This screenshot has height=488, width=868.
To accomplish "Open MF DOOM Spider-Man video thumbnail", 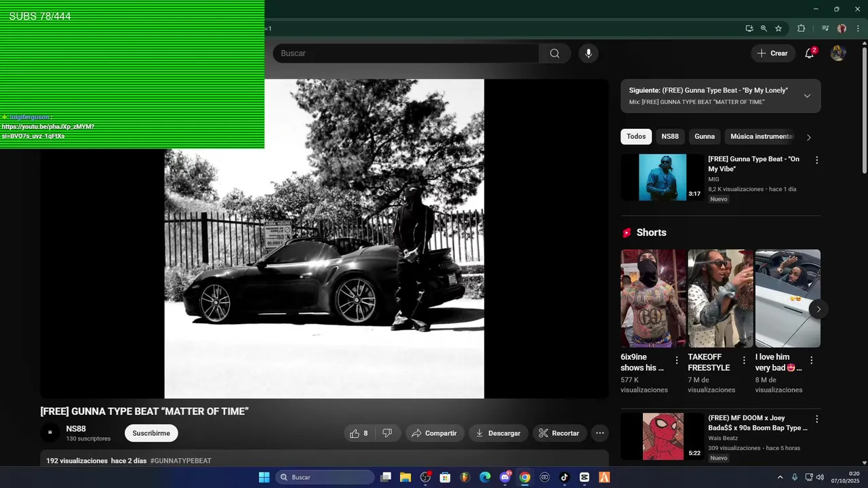I will pos(663,436).
